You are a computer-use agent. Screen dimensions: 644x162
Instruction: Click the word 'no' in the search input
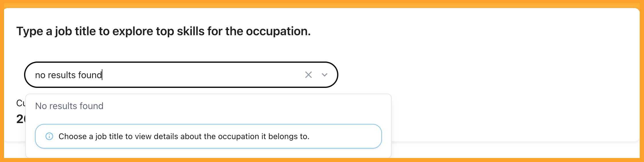point(40,75)
